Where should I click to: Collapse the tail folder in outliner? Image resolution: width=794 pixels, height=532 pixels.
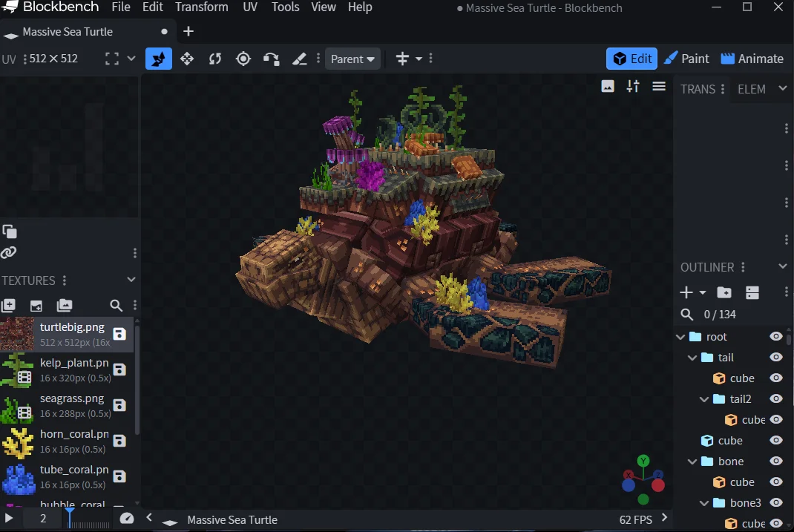pos(692,358)
